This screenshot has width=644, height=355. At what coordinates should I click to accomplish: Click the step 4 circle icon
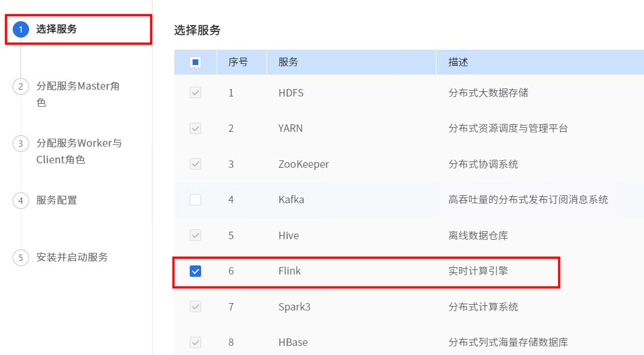pos(21,201)
